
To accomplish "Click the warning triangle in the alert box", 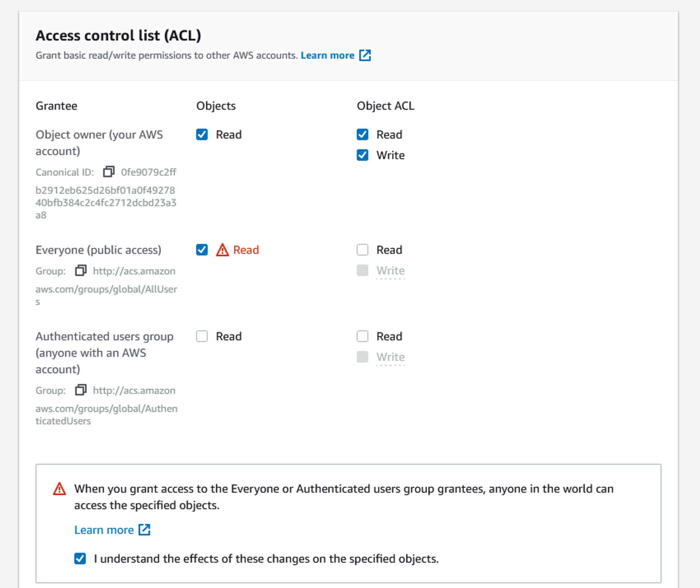I will point(59,489).
